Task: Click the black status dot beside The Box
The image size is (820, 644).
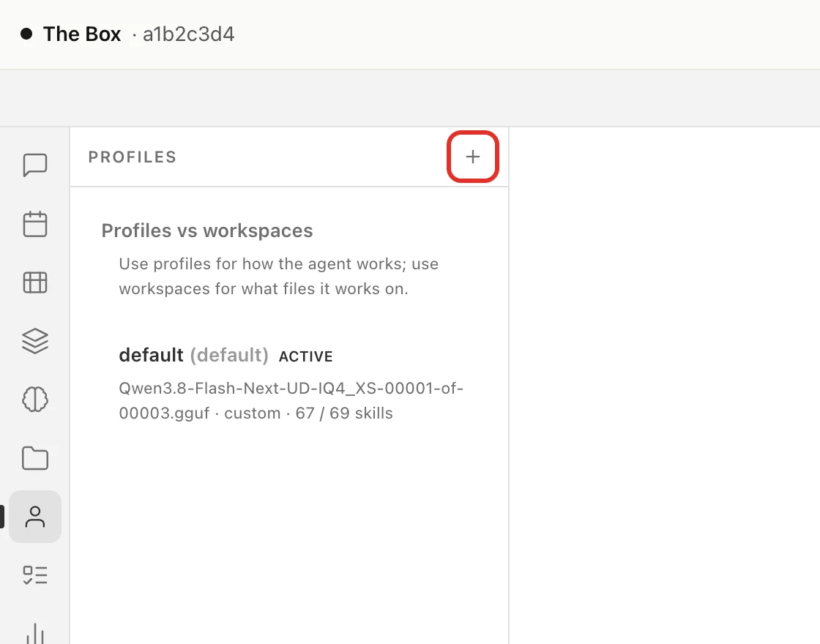Action: click(x=26, y=34)
